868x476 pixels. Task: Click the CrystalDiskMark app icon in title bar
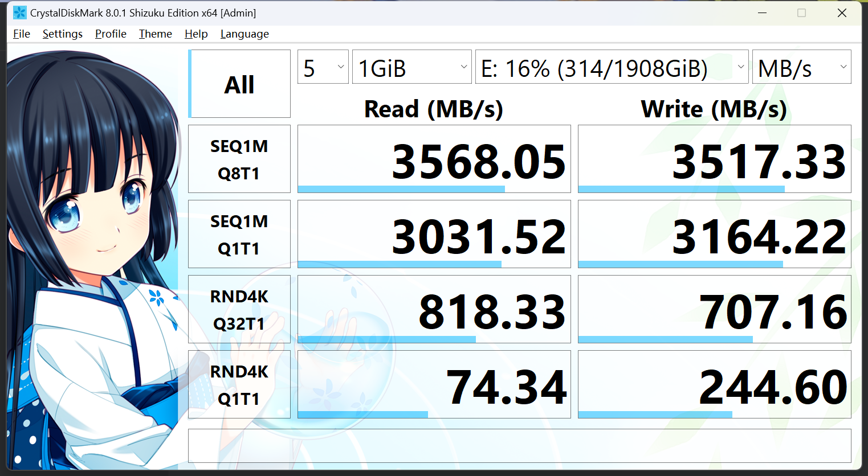(x=20, y=13)
